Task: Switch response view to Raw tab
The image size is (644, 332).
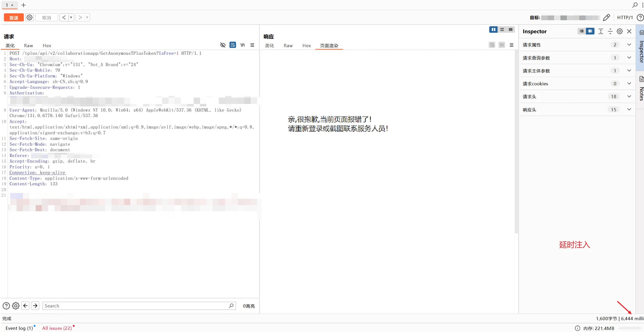Action: [288, 46]
